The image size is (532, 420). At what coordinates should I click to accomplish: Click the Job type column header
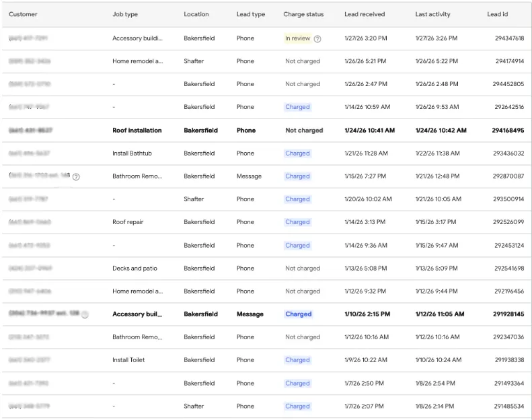[125, 14]
